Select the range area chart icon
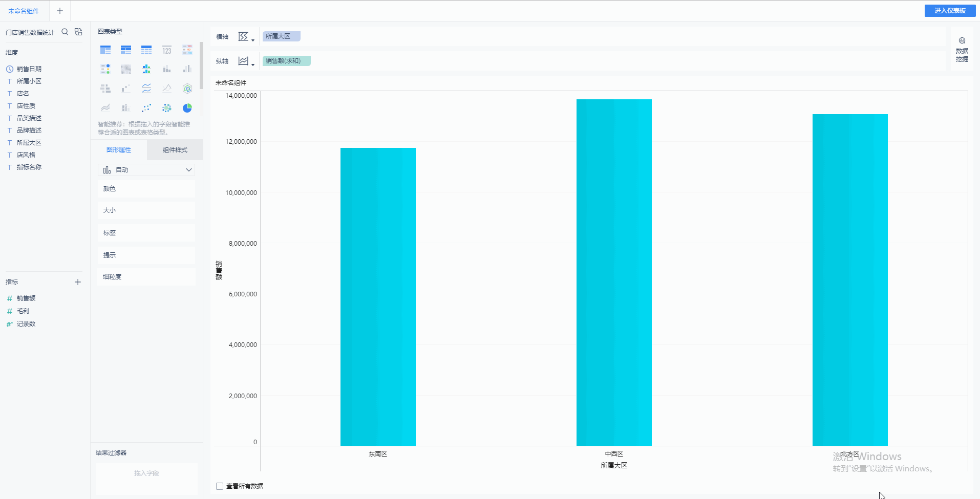 click(x=105, y=108)
